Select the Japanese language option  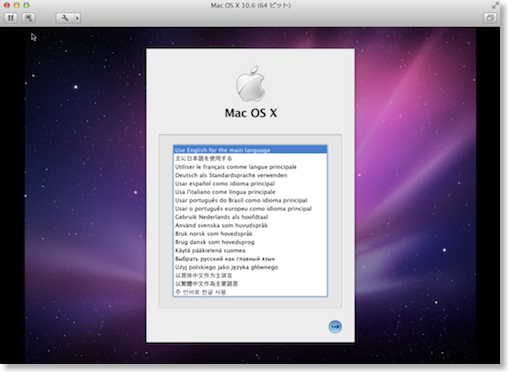click(250, 158)
